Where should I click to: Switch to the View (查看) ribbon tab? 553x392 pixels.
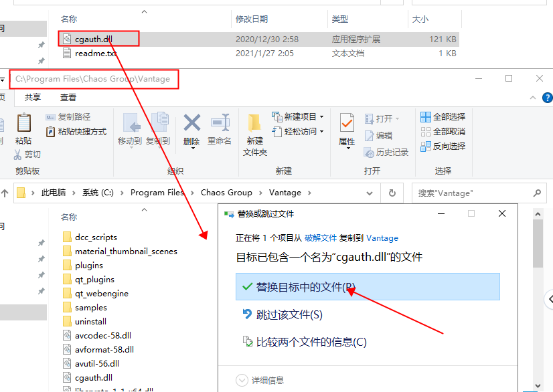pyautogui.click(x=68, y=98)
